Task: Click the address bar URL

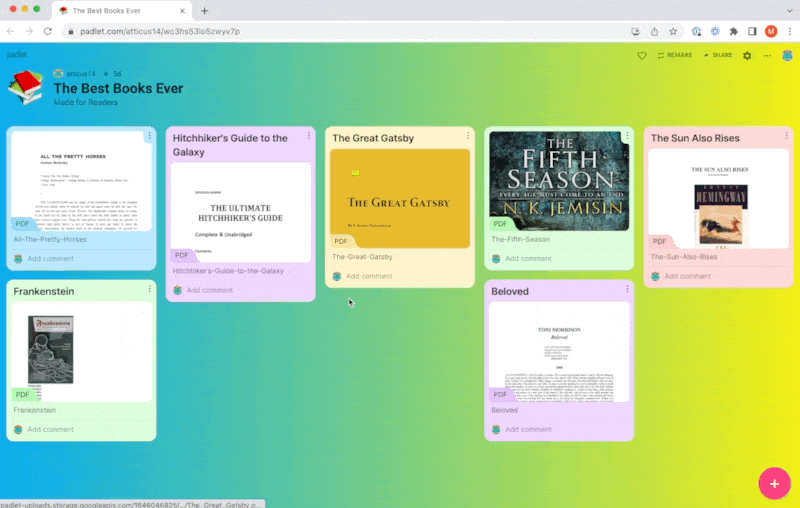Action: pos(160,32)
